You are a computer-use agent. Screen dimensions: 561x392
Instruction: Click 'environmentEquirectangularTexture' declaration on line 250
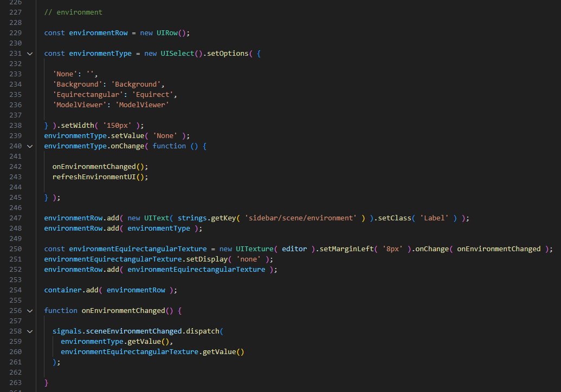(138, 249)
